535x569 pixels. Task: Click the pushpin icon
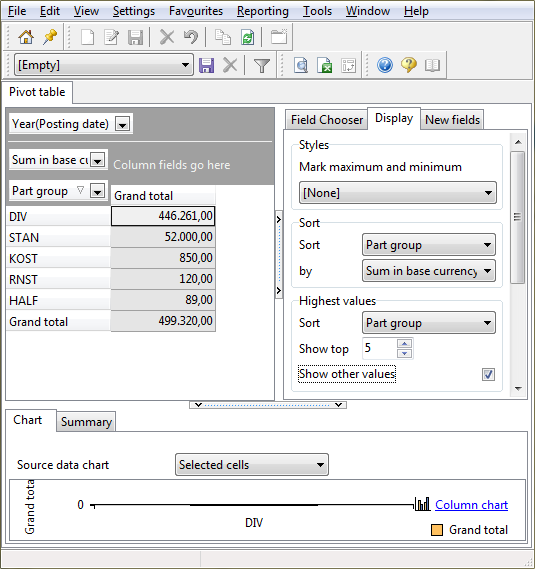pyautogui.click(x=50, y=37)
